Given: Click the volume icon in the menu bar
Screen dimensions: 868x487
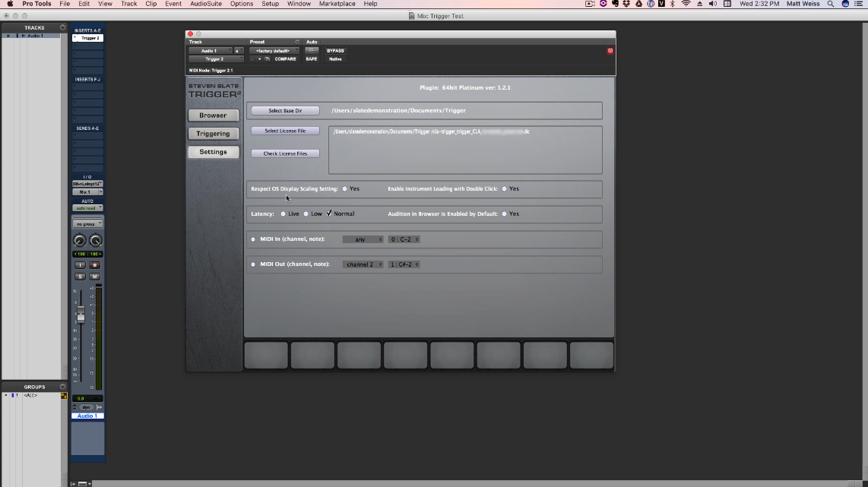Looking at the screenshot, I should (x=713, y=4).
